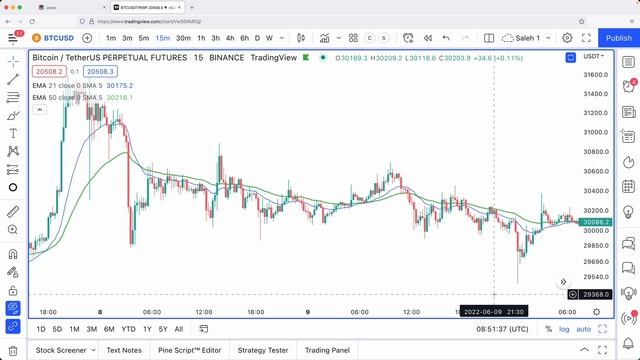Select the 4h timeframe

[x=230, y=38]
